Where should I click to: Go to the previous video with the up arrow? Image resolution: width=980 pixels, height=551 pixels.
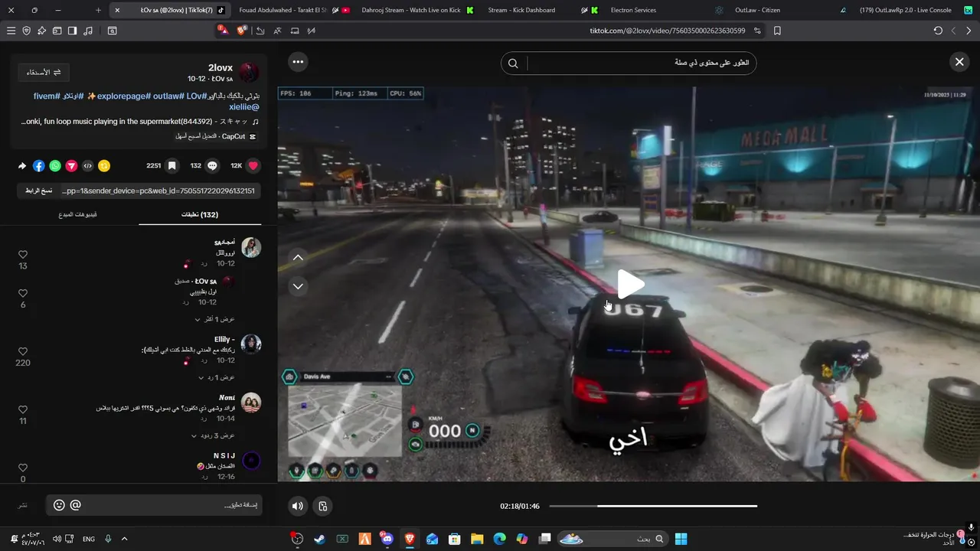(298, 257)
